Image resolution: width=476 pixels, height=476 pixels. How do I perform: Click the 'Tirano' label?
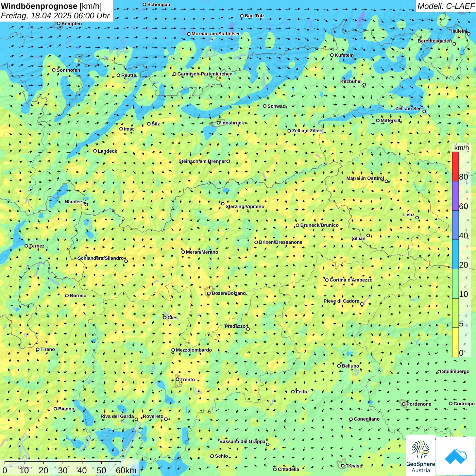[48, 349]
